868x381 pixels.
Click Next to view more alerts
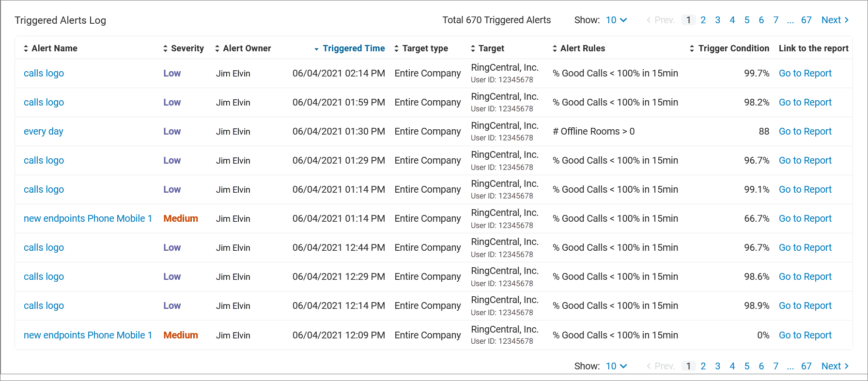(835, 20)
